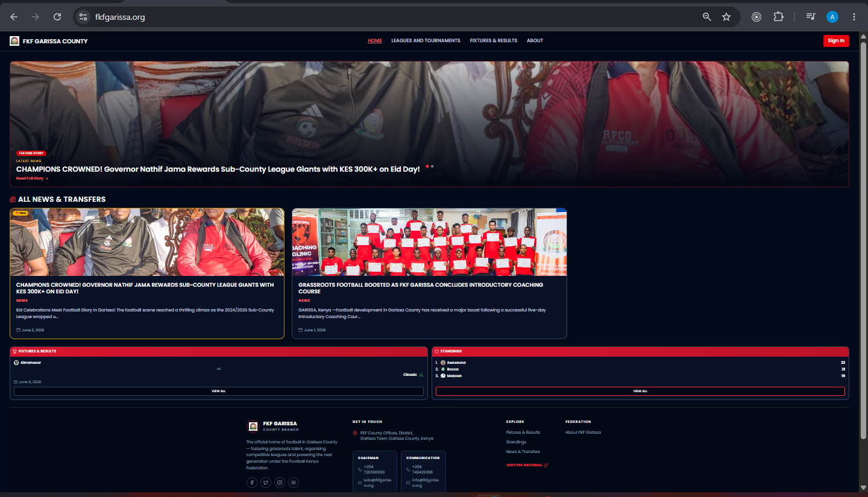Screen dimensions: 868x497
Task: Open the YouTube icon in footer
Action: pyautogui.click(x=294, y=483)
